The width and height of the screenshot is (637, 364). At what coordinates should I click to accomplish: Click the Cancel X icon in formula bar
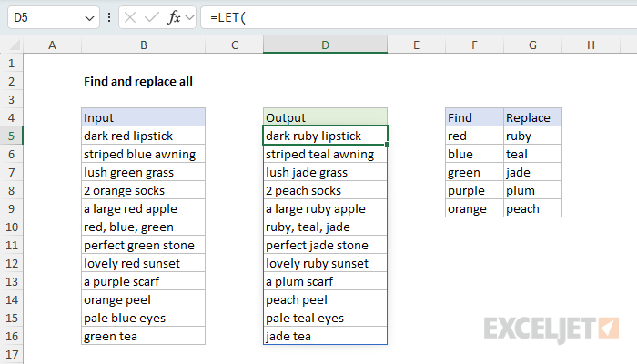[x=131, y=17]
